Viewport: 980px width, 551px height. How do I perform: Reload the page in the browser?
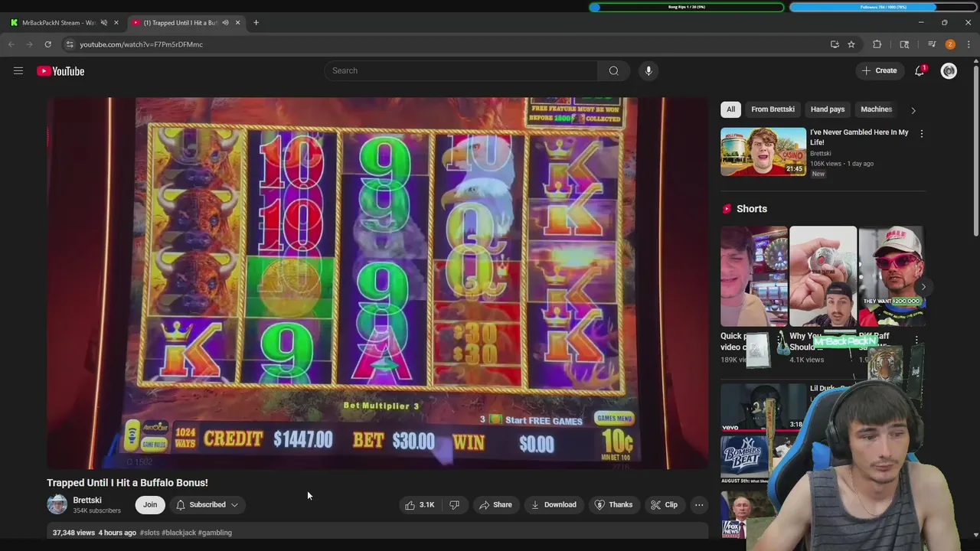pyautogui.click(x=47, y=44)
